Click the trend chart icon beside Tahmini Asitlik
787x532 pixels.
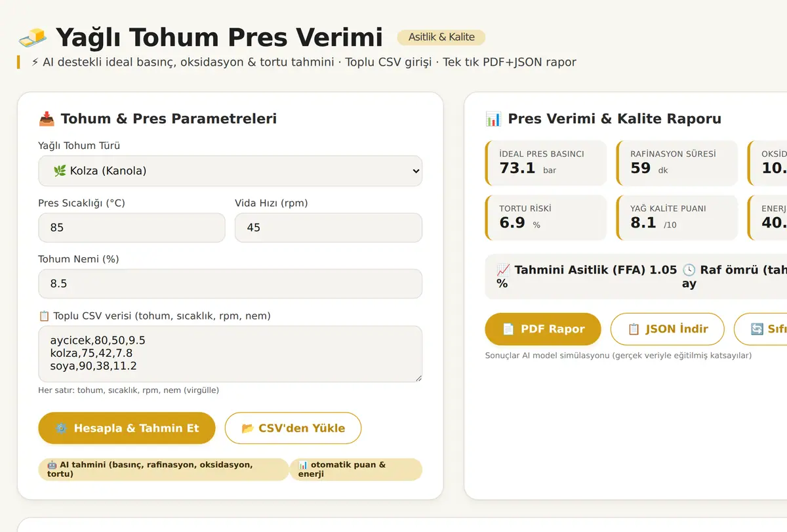pos(503,270)
